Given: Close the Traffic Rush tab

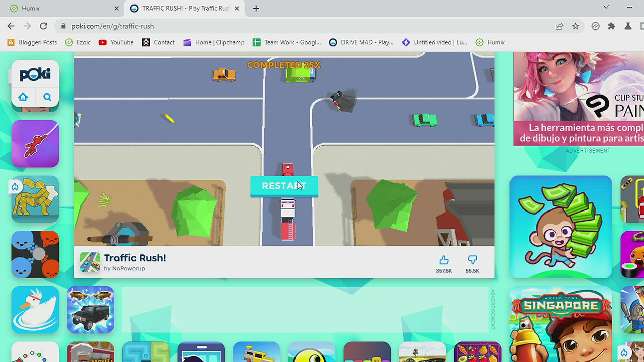Looking at the screenshot, I should click(237, 9).
